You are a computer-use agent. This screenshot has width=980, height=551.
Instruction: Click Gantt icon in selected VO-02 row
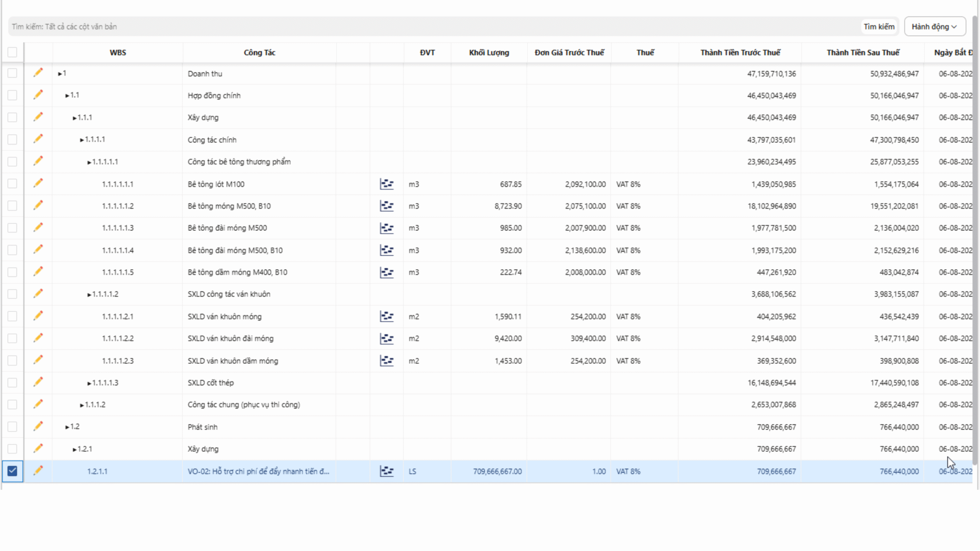[x=387, y=471]
